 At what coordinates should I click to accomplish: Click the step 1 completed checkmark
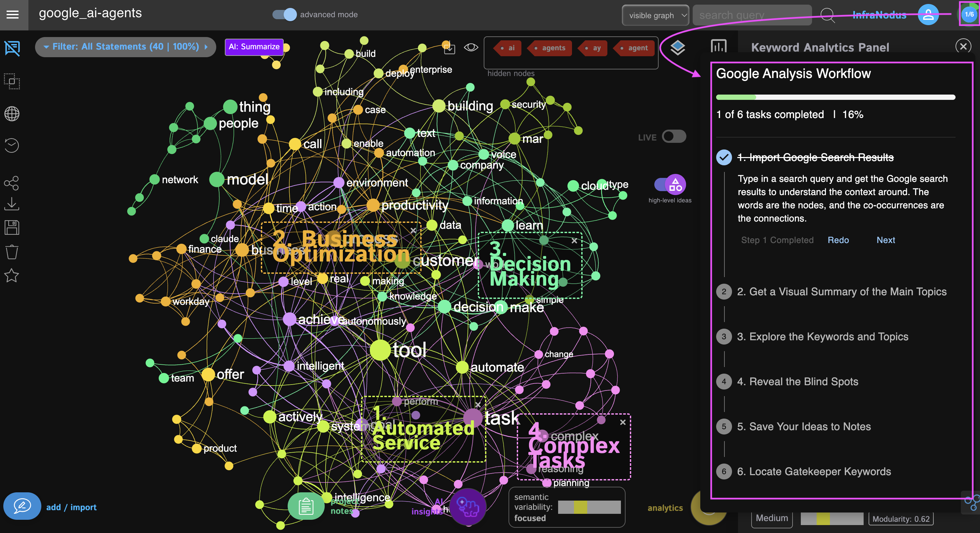(x=723, y=157)
